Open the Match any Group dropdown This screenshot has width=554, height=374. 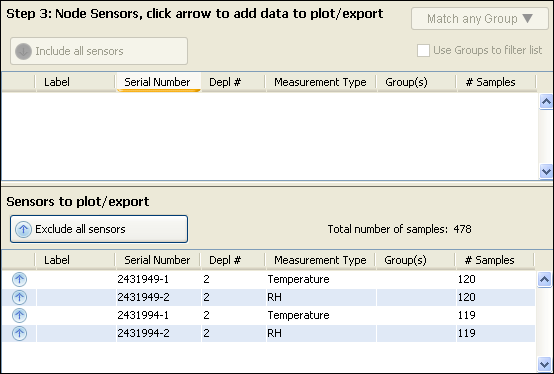(x=480, y=19)
